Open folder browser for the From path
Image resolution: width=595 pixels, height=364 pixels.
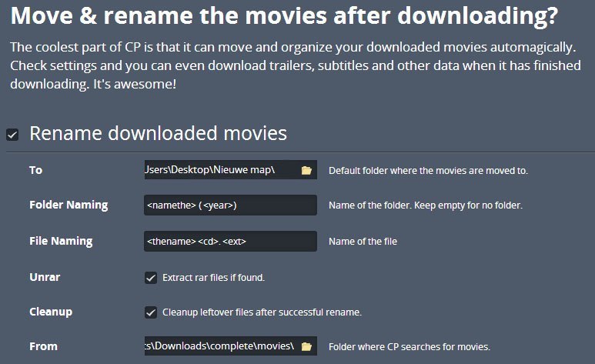coord(306,346)
